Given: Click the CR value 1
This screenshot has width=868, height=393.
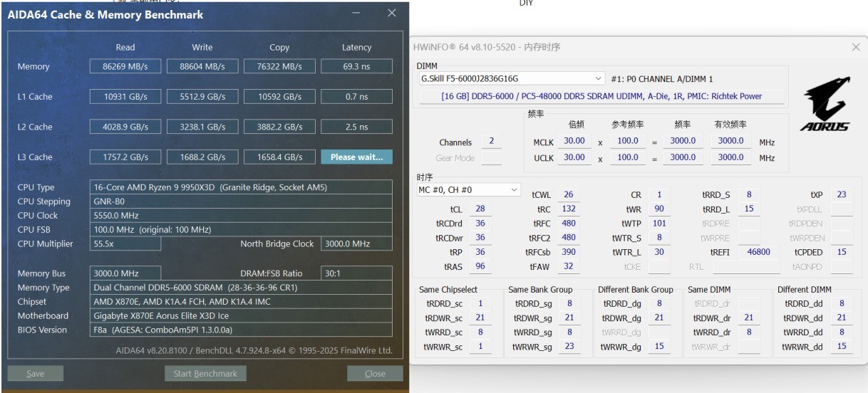Looking at the screenshot, I should pos(659,194).
